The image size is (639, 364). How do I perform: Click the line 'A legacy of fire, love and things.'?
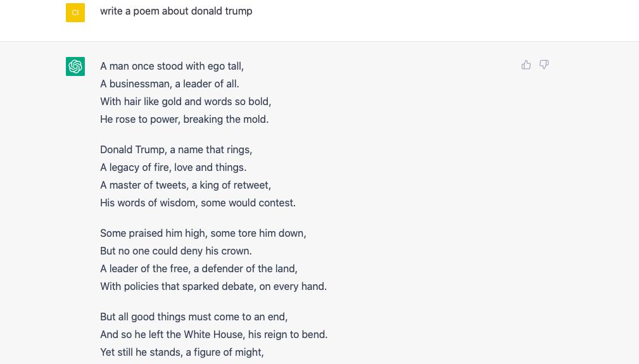(x=173, y=167)
